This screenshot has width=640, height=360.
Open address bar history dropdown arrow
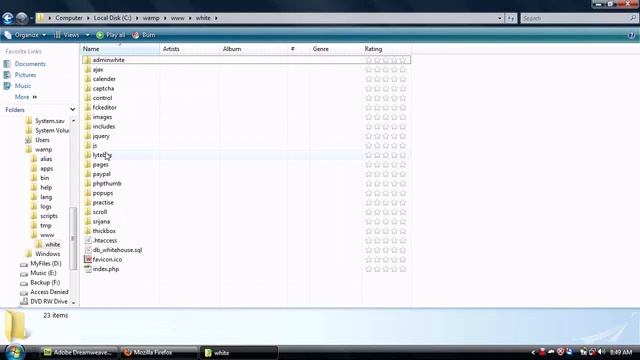coord(500,18)
